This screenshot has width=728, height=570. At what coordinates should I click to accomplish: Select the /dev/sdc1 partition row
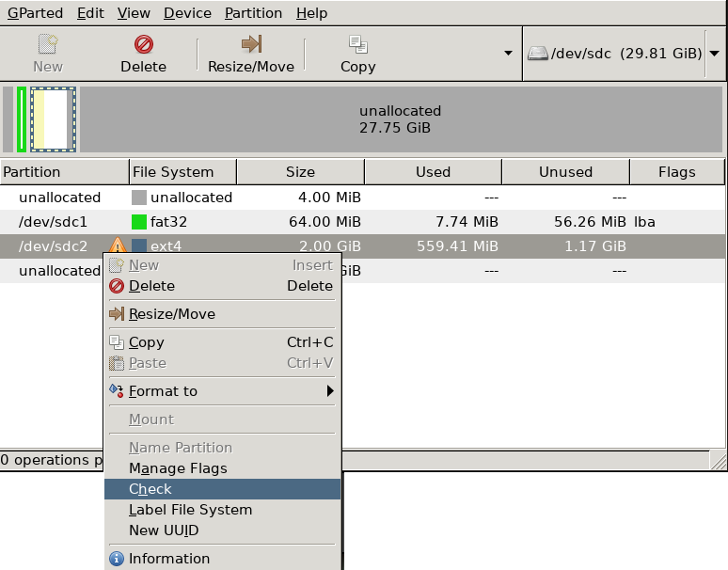(x=362, y=222)
